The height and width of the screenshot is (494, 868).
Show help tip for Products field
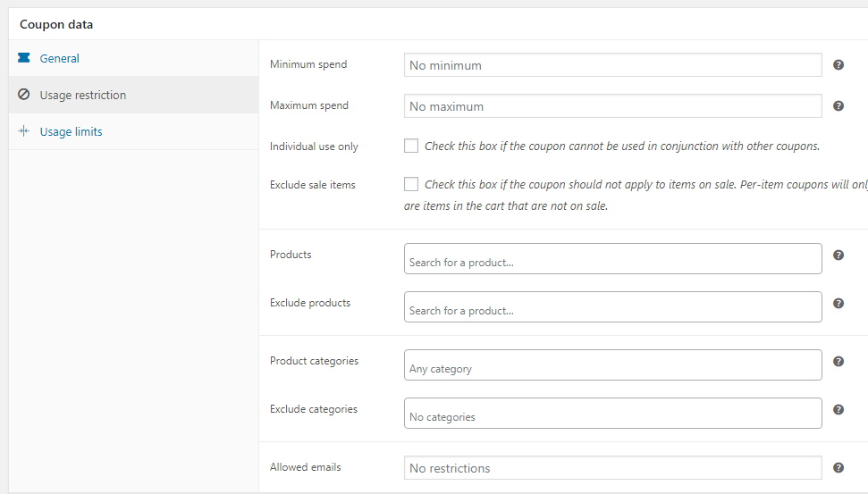click(x=839, y=255)
